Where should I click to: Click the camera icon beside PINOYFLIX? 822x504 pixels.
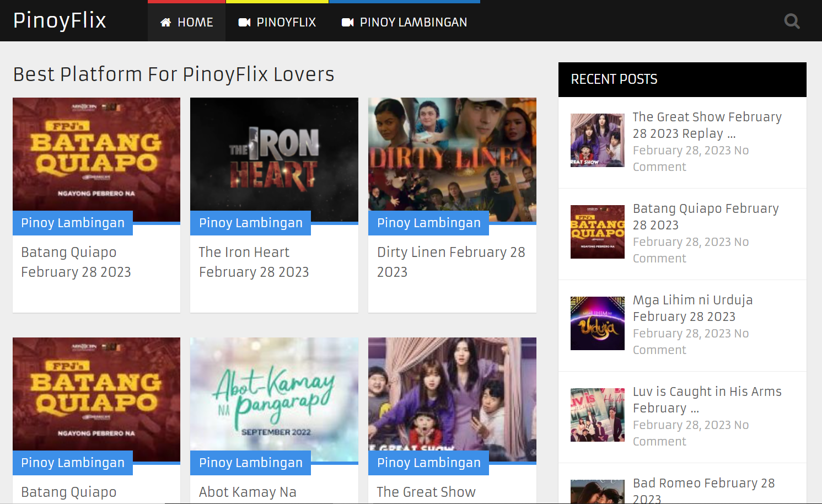[x=244, y=23]
